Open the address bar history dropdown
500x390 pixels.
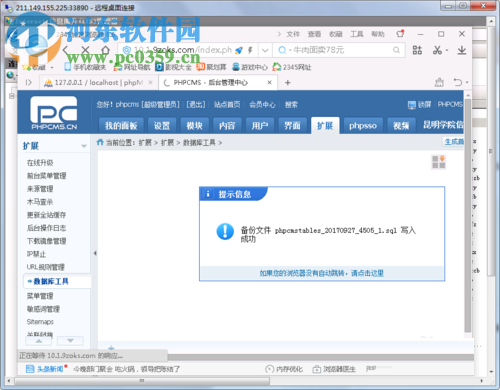(265, 50)
